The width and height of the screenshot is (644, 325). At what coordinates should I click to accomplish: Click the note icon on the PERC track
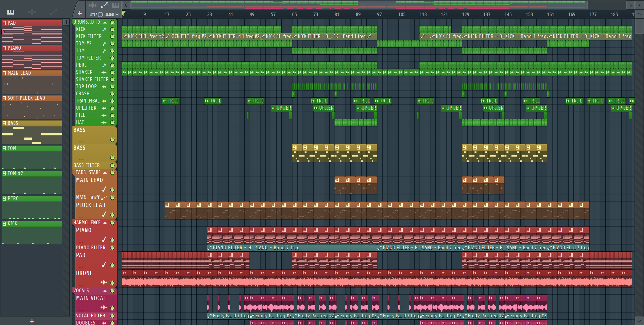(x=104, y=65)
